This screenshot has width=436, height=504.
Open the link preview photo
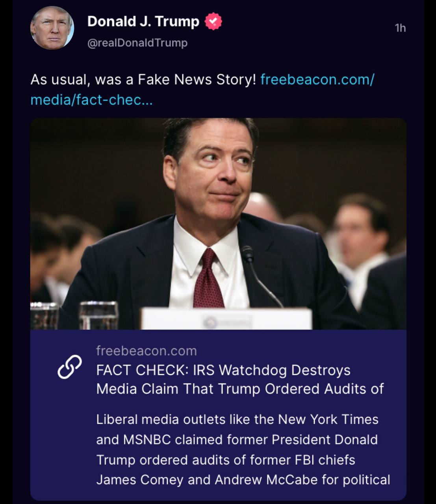(218, 224)
